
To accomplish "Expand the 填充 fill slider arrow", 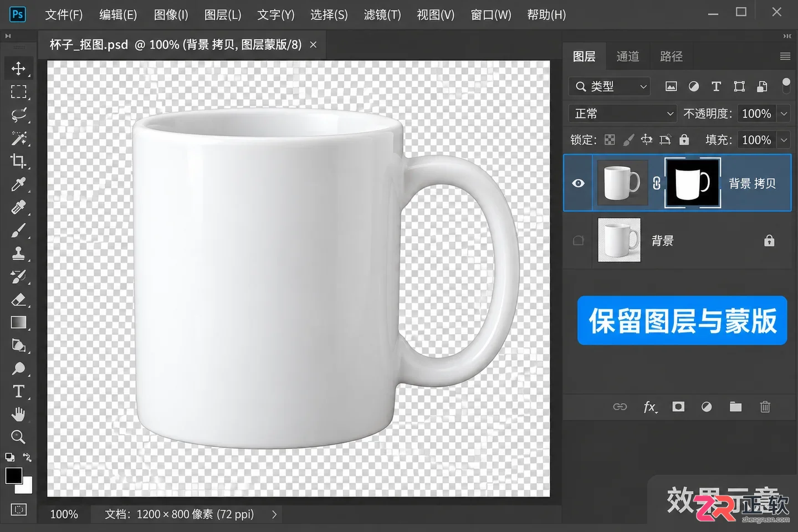I will (784, 140).
